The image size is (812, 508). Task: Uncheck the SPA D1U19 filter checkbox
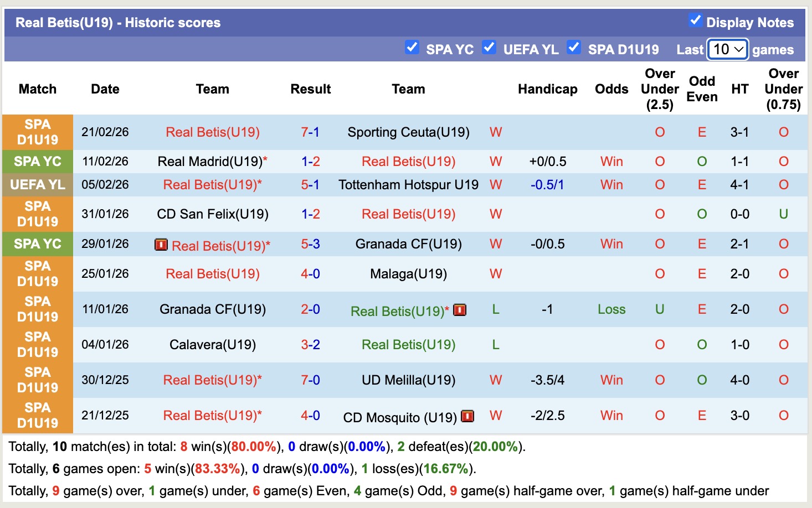(574, 48)
